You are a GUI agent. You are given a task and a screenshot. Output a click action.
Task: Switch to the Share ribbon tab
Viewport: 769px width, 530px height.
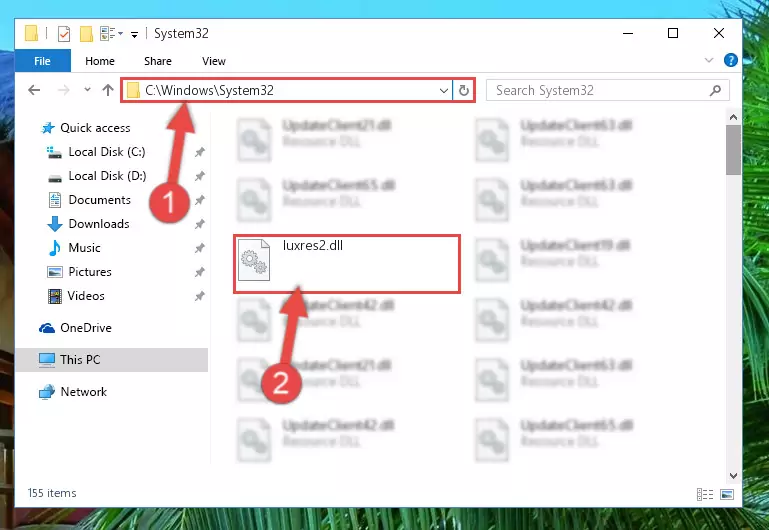[x=157, y=61]
